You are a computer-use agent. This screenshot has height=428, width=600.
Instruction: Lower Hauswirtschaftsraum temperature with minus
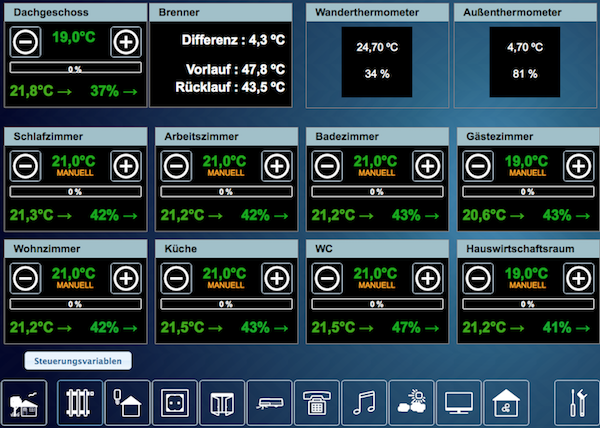point(478,278)
